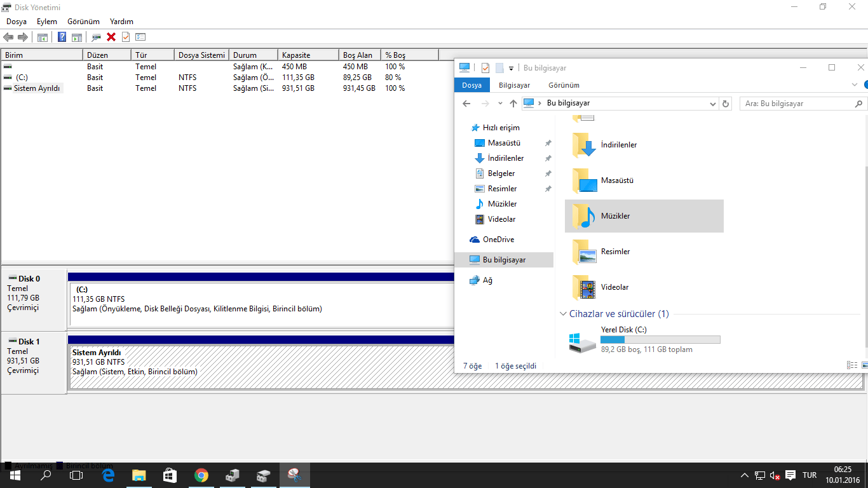
Task: Toggle the console tree pane toolbar icon
Action: pos(43,37)
